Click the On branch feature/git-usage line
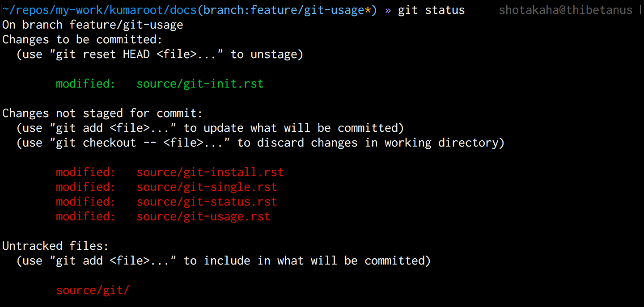This screenshot has width=644, height=307. pyautogui.click(x=93, y=25)
